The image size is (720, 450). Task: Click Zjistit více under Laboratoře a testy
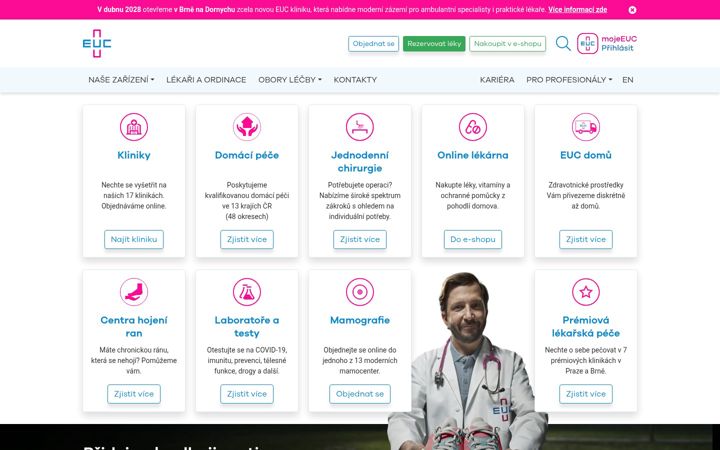tap(247, 394)
